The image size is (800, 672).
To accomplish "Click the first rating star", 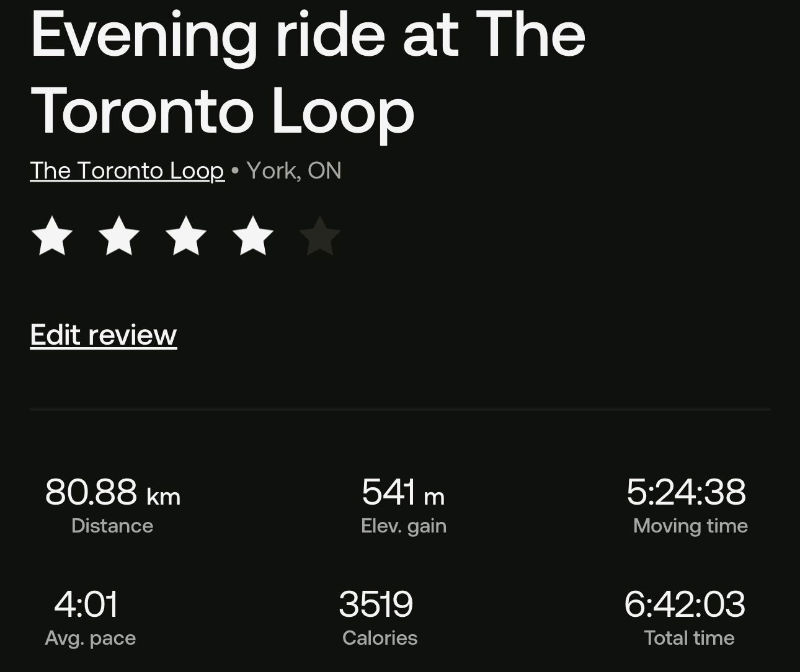I will 52,236.
